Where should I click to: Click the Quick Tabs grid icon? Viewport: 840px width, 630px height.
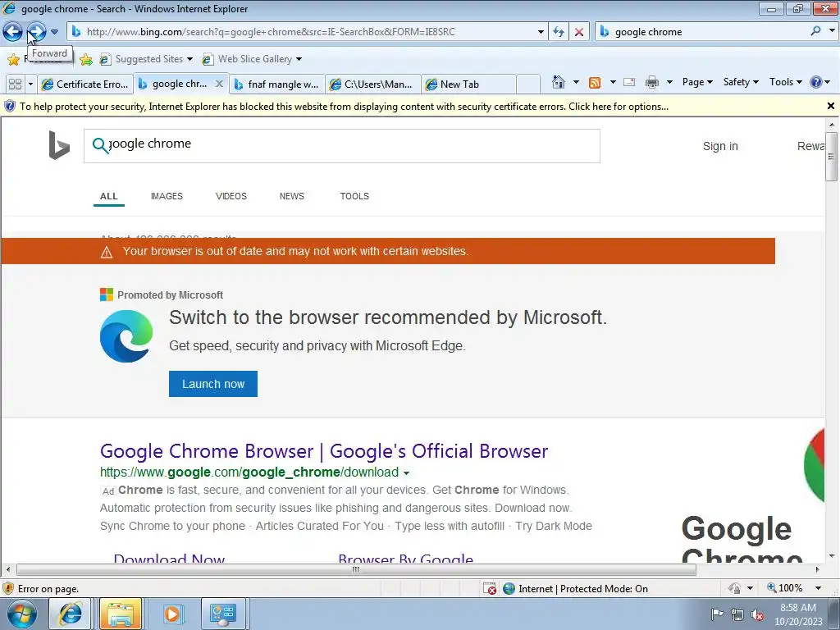15,84
